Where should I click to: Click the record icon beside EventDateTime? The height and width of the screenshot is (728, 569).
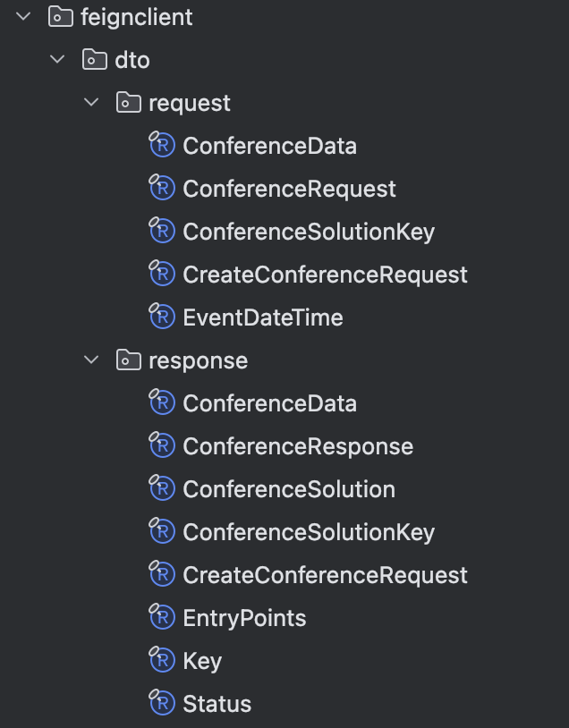162,317
